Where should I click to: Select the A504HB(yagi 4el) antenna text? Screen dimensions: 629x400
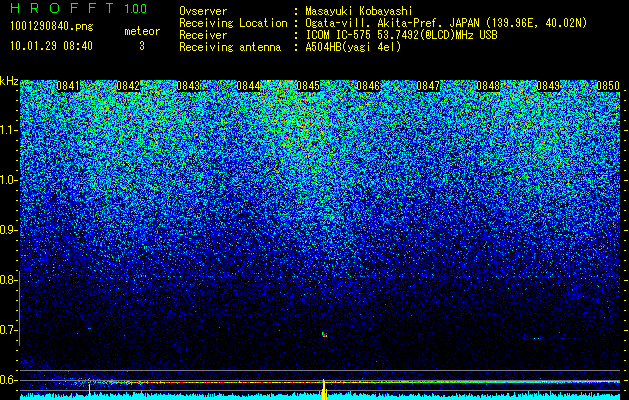(x=353, y=47)
